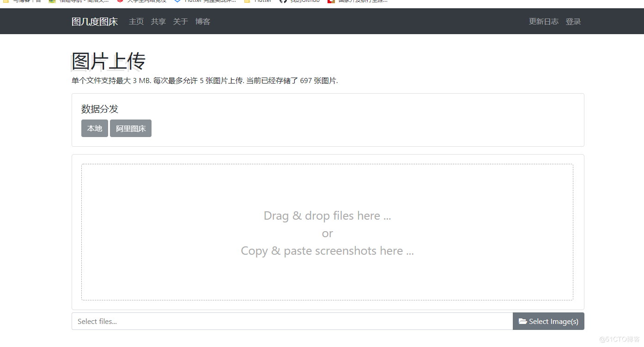Open the 共享 navigation link
644x347 pixels.
pos(158,22)
